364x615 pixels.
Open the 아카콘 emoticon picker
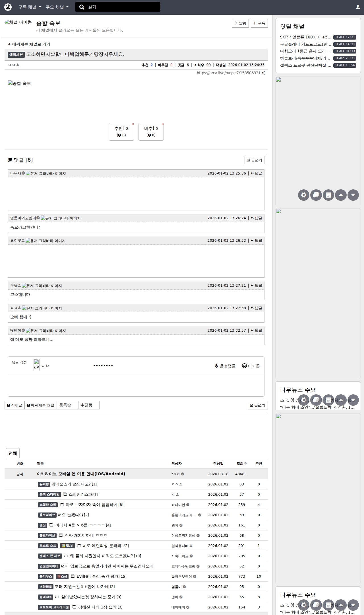pyautogui.click(x=251, y=366)
